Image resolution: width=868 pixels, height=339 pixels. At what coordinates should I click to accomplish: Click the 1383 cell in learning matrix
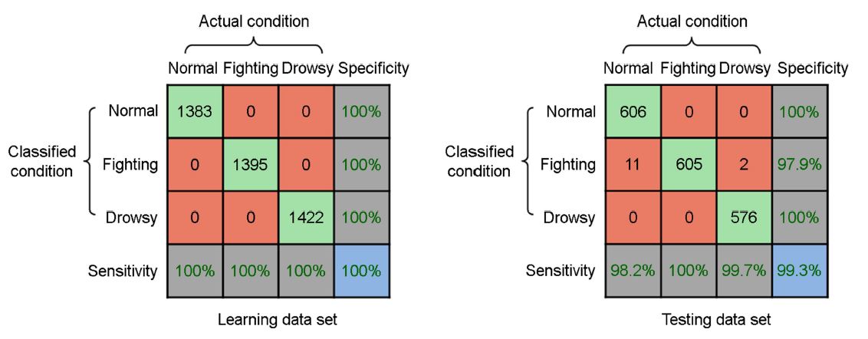pyautogui.click(x=195, y=112)
